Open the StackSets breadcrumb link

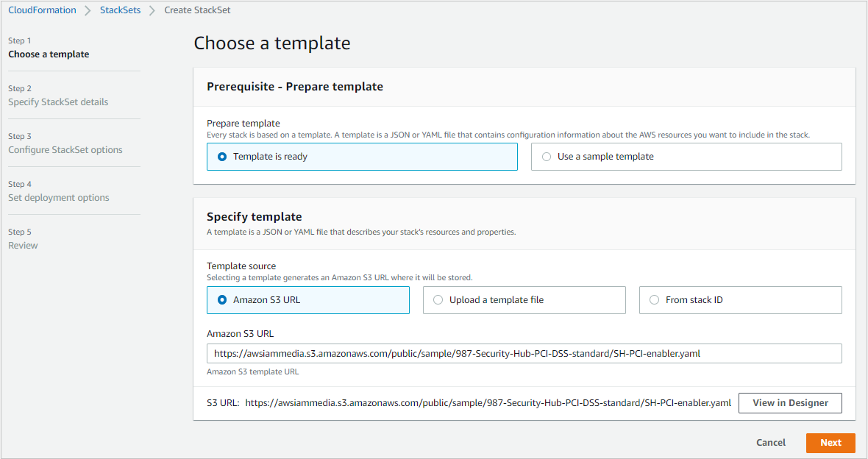[x=120, y=10]
